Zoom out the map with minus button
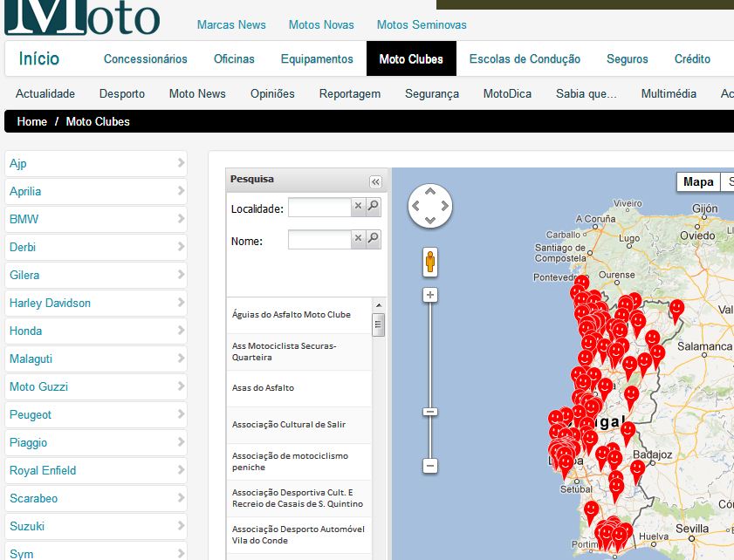 tap(430, 466)
